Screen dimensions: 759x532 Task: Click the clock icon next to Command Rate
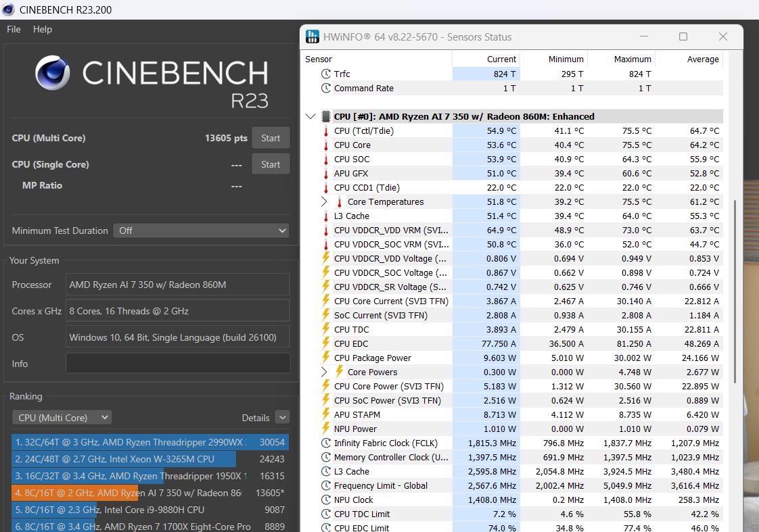click(326, 89)
